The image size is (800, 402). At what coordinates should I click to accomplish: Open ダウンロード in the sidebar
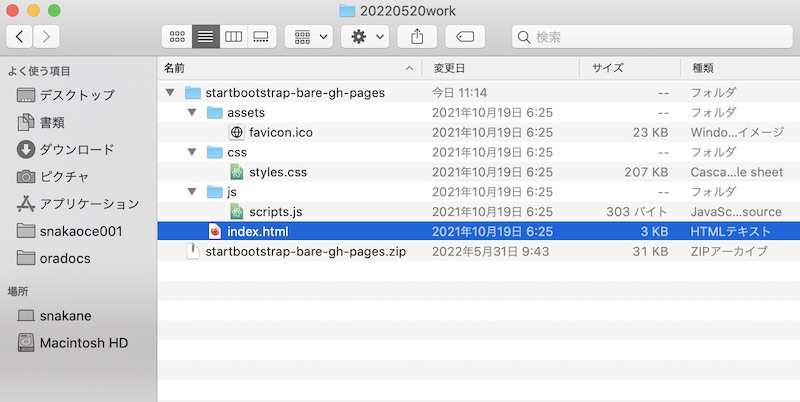pos(76,149)
